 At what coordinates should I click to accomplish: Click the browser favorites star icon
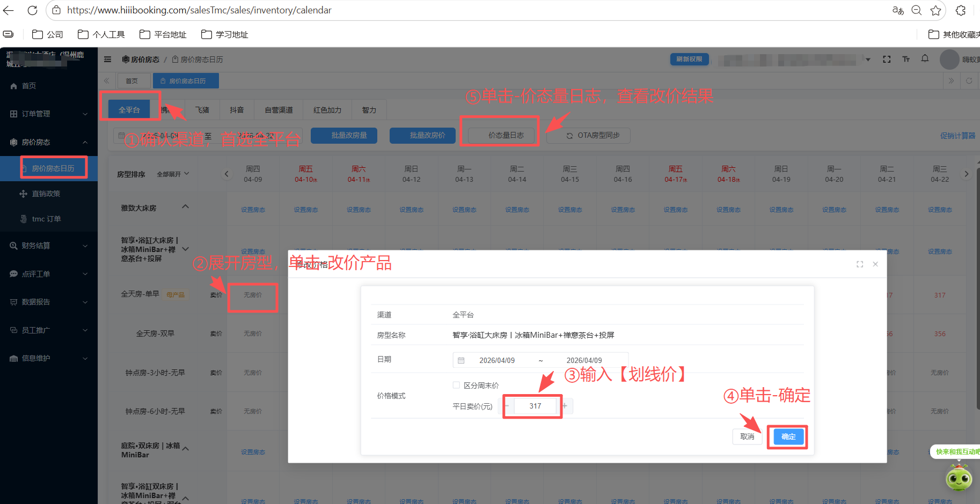[935, 10]
